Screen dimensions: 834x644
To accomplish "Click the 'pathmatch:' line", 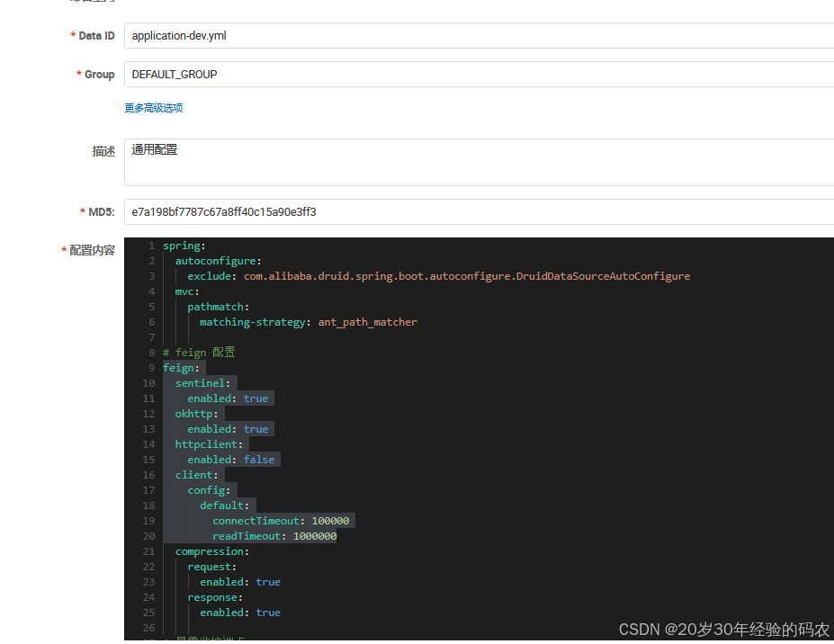I will 218,307.
